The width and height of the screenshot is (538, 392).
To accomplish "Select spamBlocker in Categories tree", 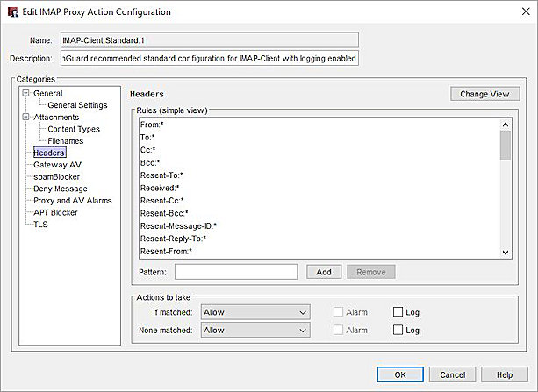I will click(x=56, y=176).
